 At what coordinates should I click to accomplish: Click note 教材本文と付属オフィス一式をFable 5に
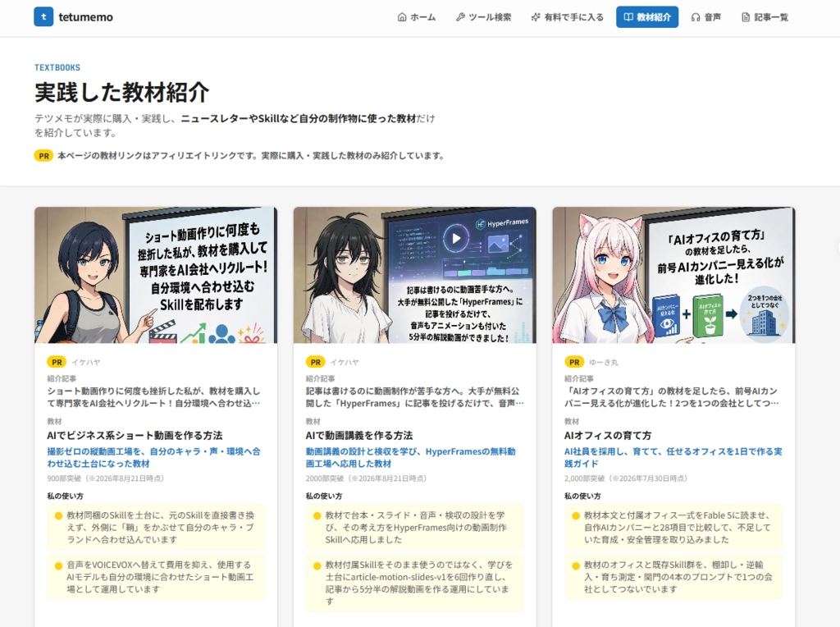click(673, 528)
